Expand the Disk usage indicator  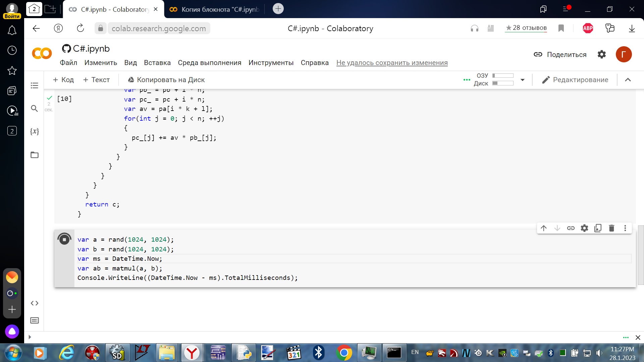pos(523,80)
